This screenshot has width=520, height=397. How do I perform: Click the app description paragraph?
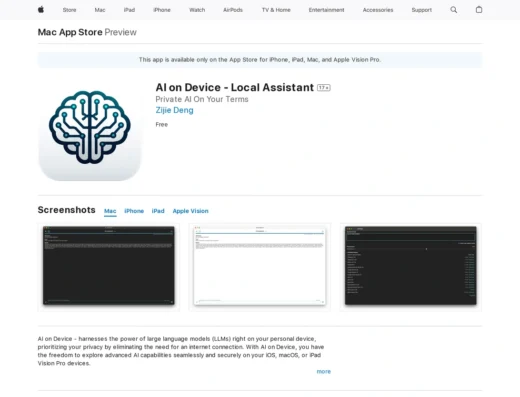tap(181, 351)
